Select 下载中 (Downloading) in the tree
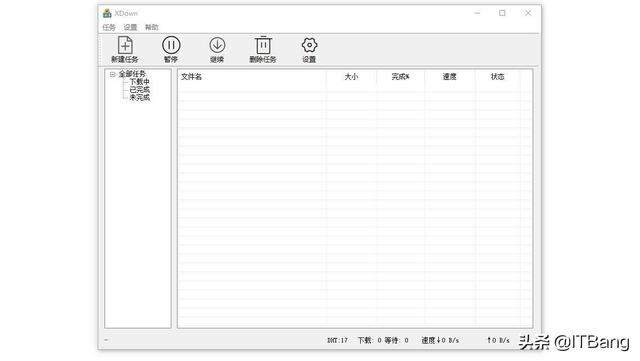The width and height of the screenshot is (640, 361). (140, 82)
